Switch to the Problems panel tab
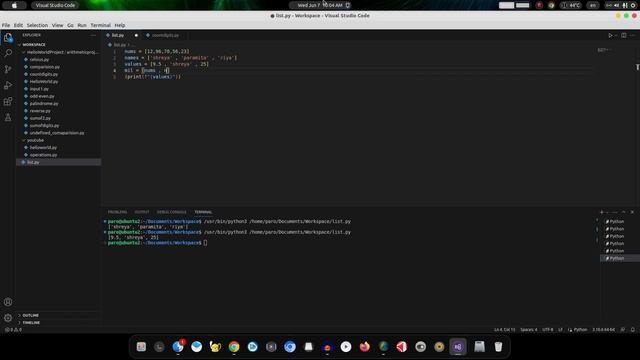This screenshot has width=640, height=360. coord(117,212)
